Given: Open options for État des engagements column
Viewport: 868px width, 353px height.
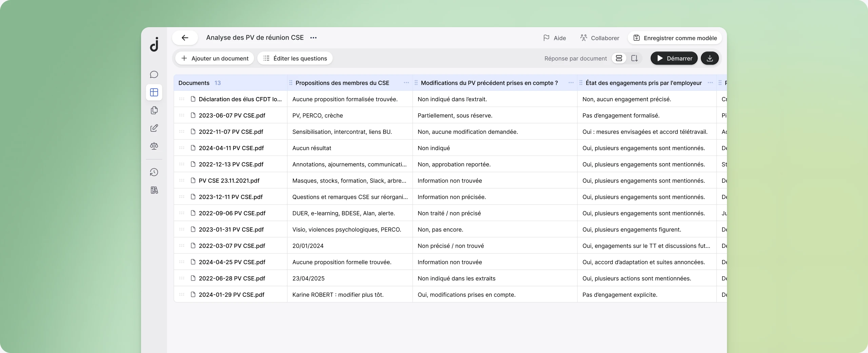Looking at the screenshot, I should (710, 83).
